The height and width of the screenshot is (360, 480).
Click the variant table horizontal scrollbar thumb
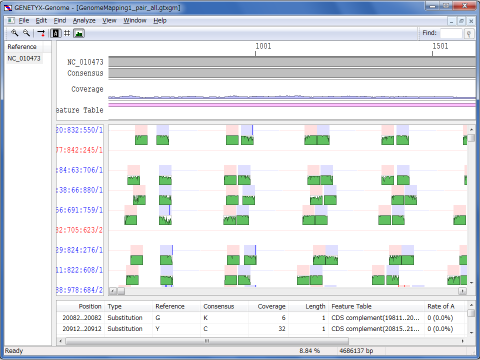click(x=207, y=341)
